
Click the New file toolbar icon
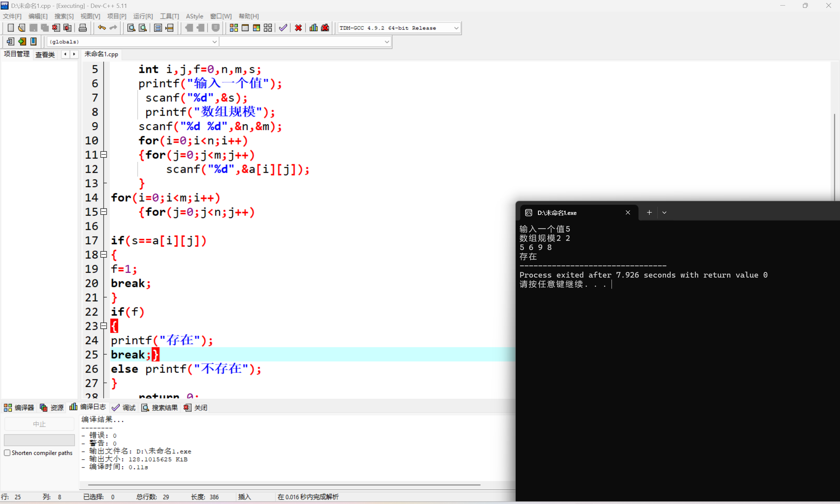(11, 28)
